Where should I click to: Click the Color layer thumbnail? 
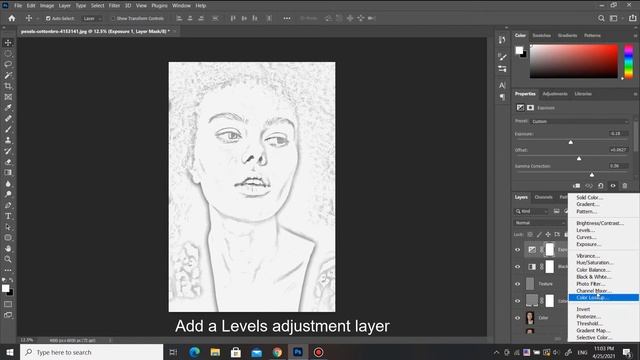point(530,318)
